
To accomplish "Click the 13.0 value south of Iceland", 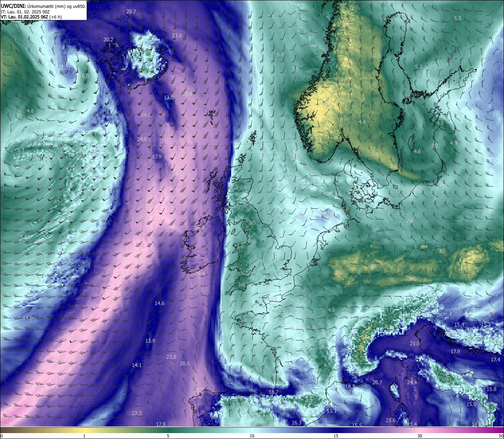I will [169, 97].
